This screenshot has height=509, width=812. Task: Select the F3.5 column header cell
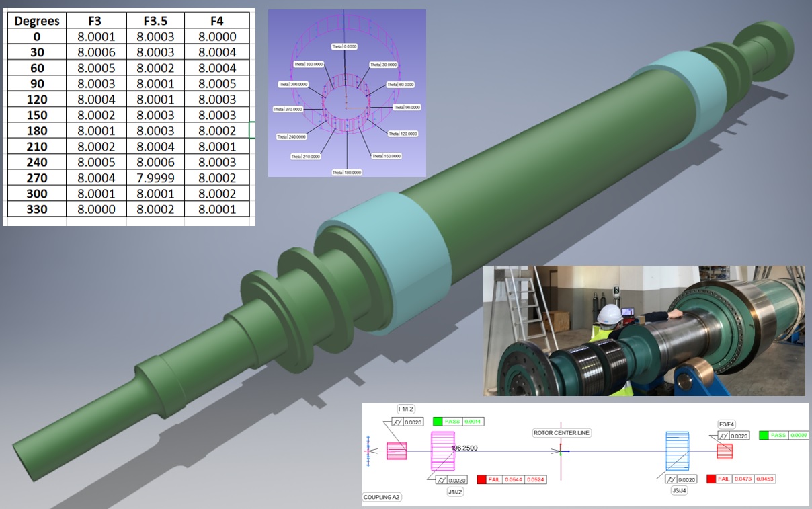pos(157,21)
